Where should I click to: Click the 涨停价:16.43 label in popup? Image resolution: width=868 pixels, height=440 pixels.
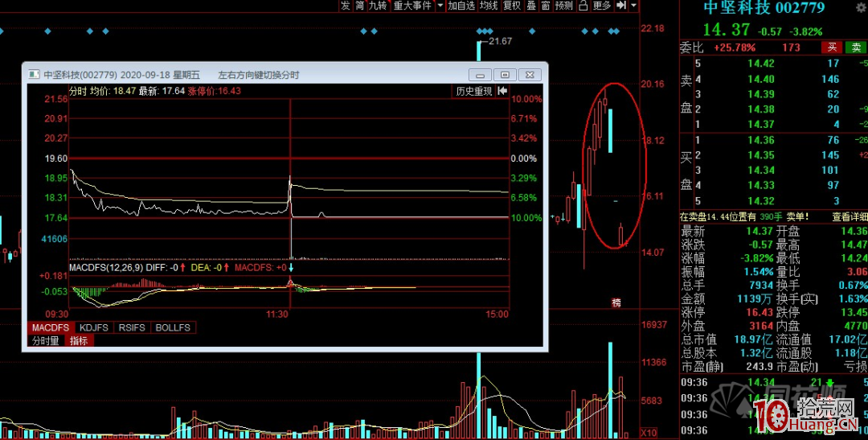tap(215, 90)
